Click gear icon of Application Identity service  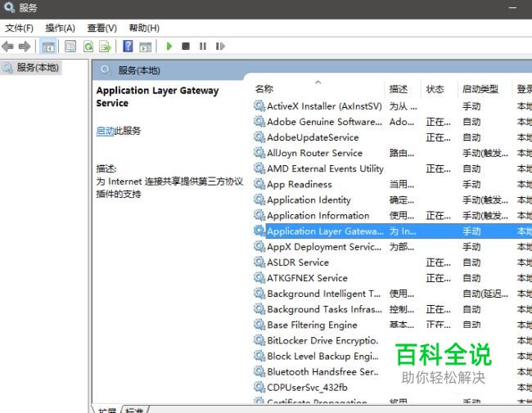pyautogui.click(x=259, y=200)
